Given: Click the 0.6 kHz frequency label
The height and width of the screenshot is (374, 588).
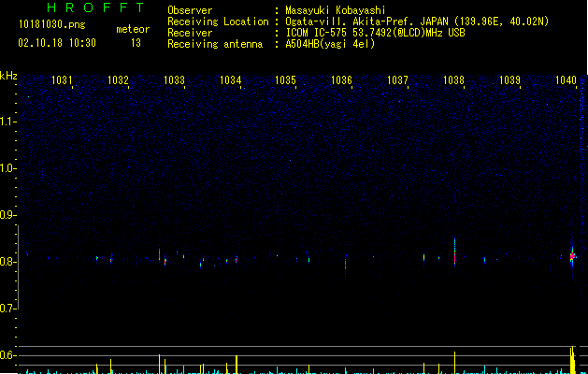Looking at the screenshot, I should tap(7, 355).
